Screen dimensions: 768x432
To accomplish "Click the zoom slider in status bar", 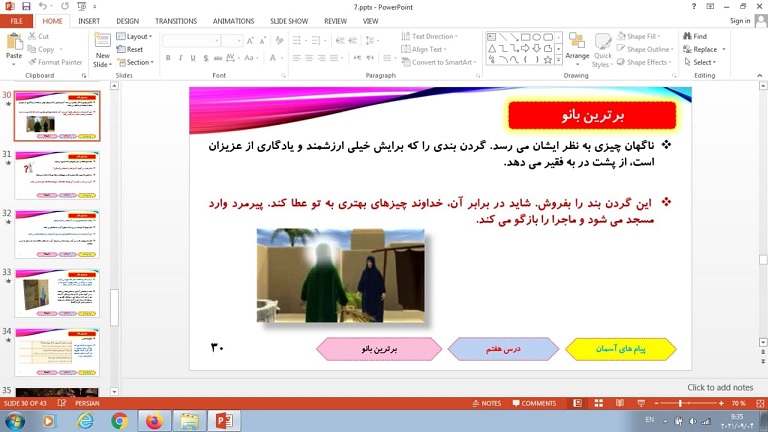I will tap(680, 403).
